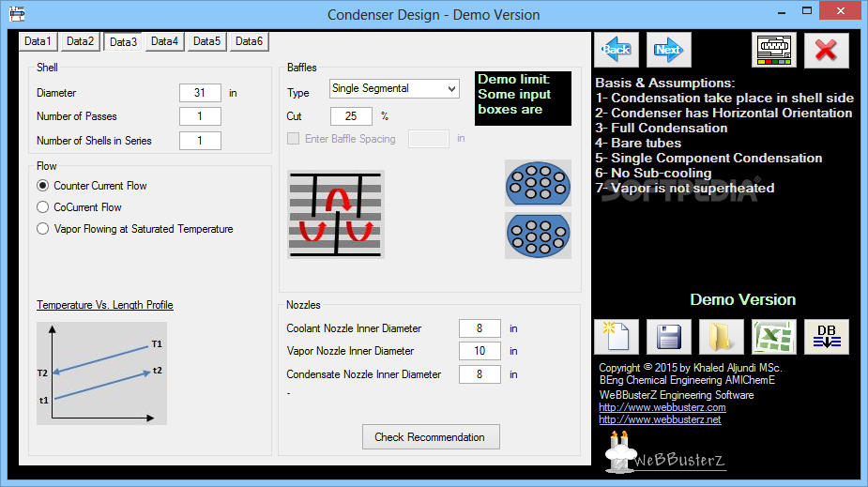868x487 pixels.
Task: Click Condensate Nozzle Inner Diameter field
Action: click(x=480, y=374)
